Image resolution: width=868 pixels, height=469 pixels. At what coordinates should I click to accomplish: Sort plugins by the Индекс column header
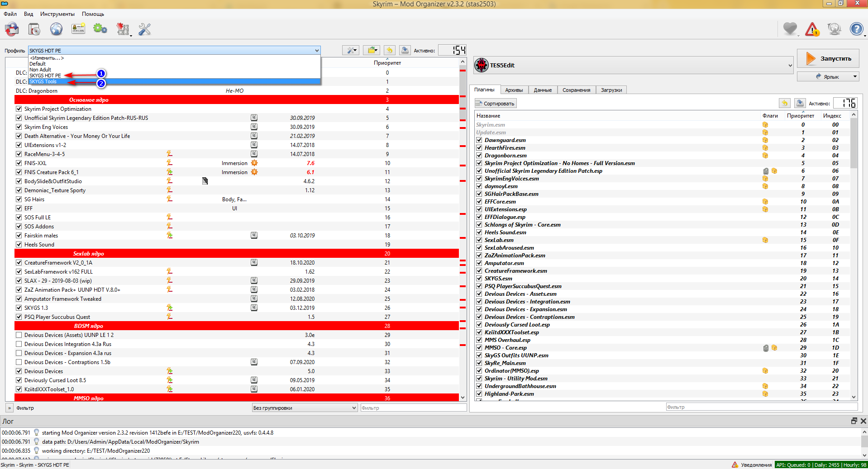pos(832,116)
